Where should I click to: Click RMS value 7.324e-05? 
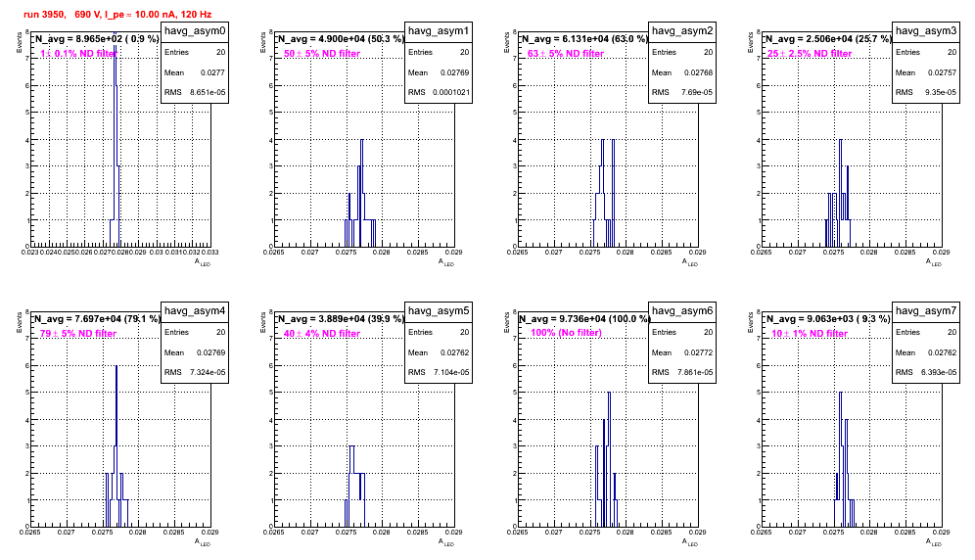pyautogui.click(x=208, y=372)
